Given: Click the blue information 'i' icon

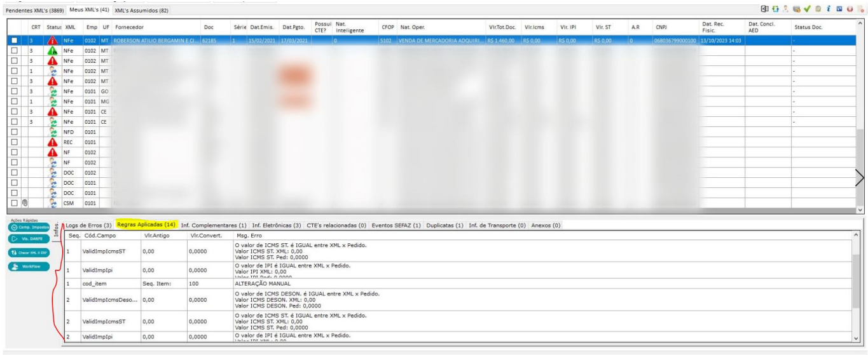Looking at the screenshot, I should coord(829,10).
